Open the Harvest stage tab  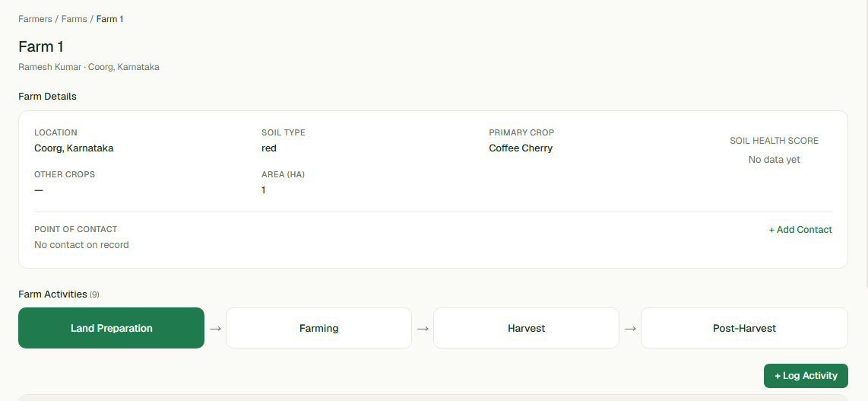(526, 328)
